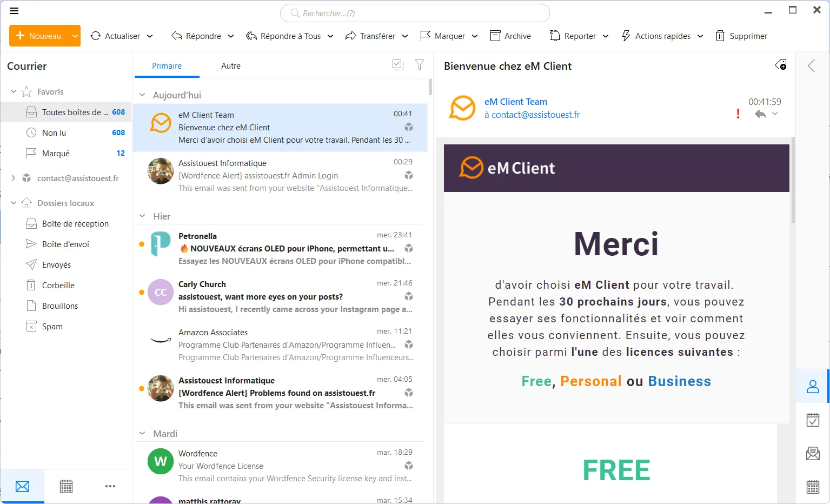
Task: Switch to the bottom Calendar view icon
Action: 66,486
